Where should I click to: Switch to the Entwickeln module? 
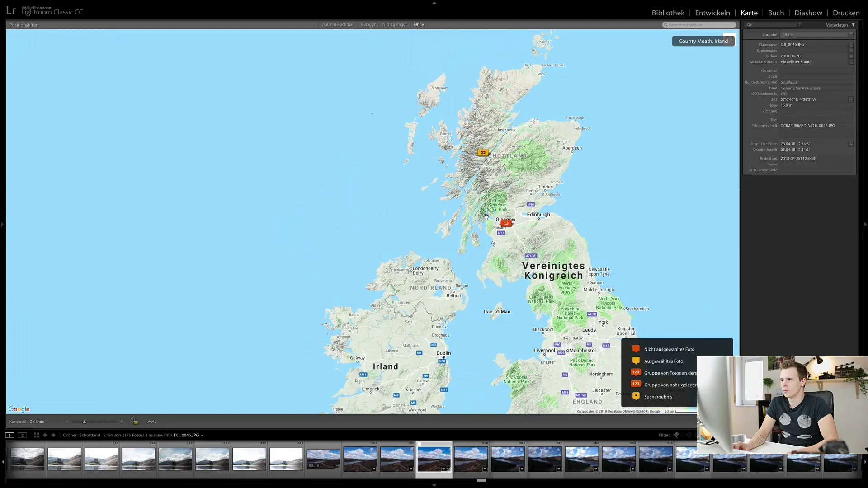(712, 13)
